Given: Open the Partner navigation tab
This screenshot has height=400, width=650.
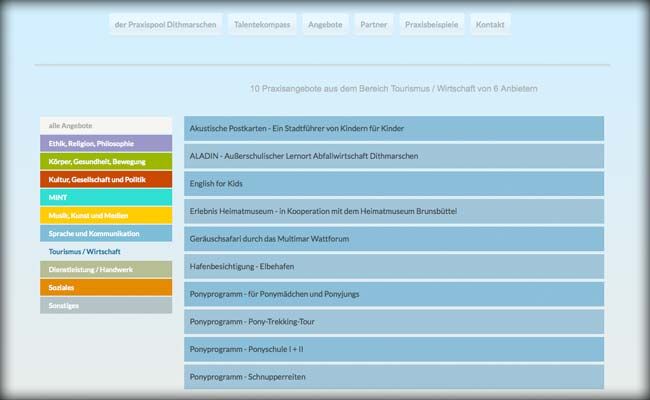Looking at the screenshot, I should [x=374, y=24].
